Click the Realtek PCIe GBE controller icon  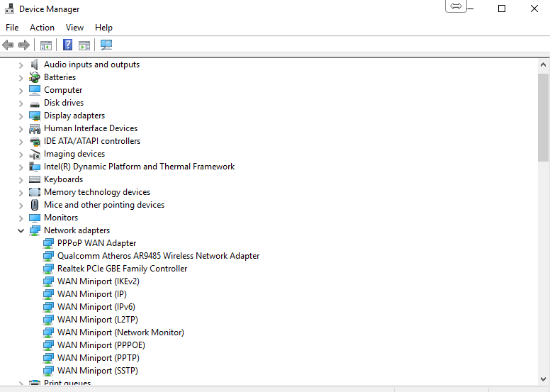[48, 269]
